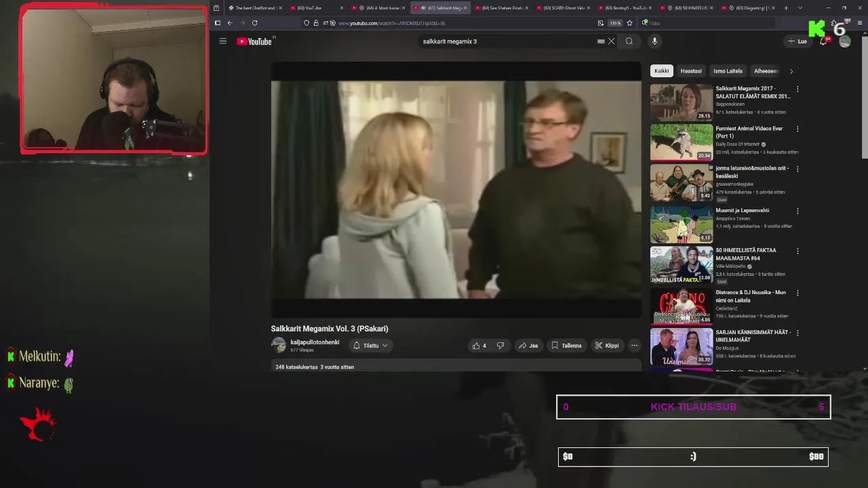Open options menu for jorma latursivo video

pyautogui.click(x=797, y=169)
